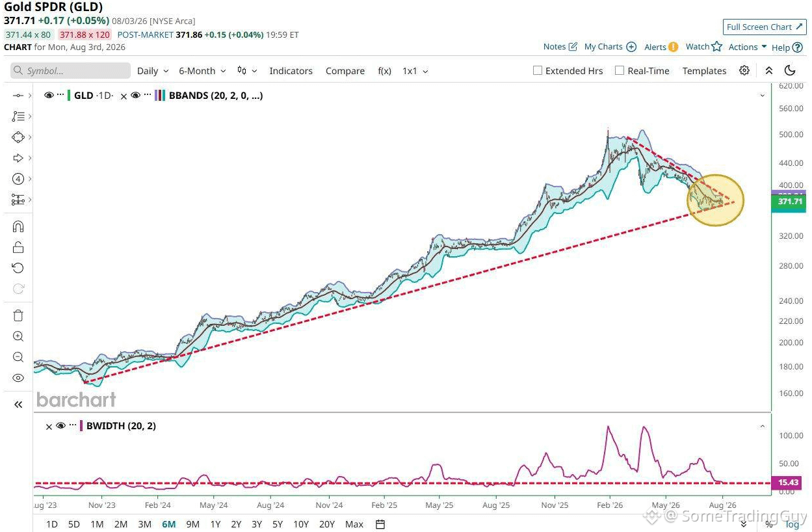Open My Charts link

point(610,47)
